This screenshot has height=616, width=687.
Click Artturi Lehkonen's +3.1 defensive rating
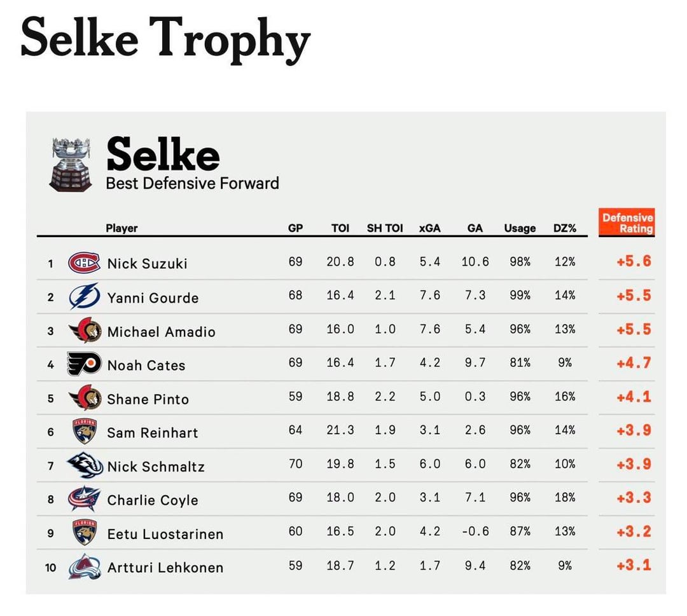pyautogui.click(x=634, y=565)
